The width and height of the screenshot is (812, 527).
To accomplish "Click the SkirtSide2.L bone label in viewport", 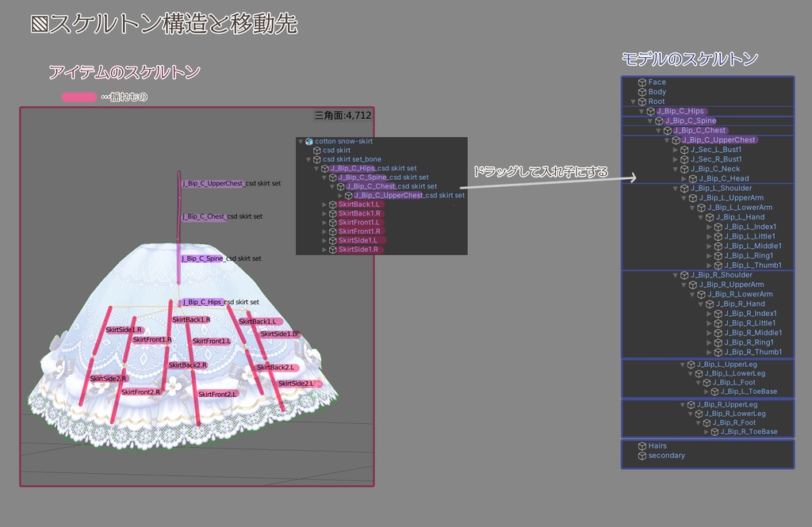I will 297,384.
